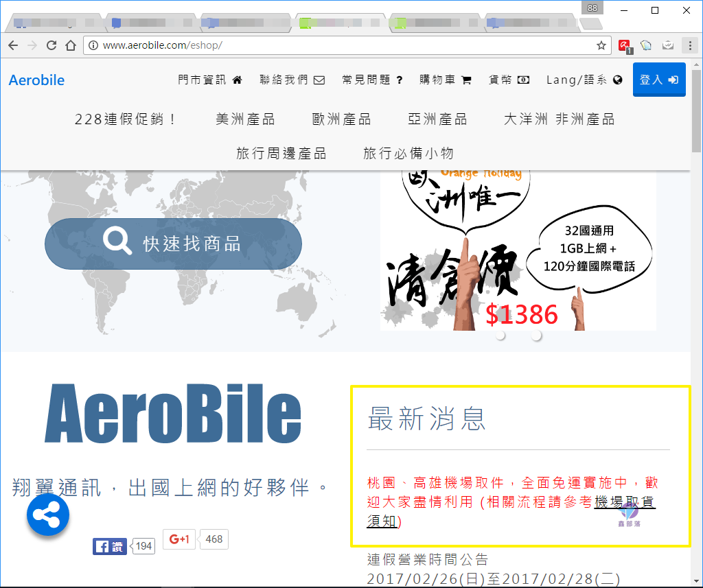The width and height of the screenshot is (703, 588).
Task: Click the Facebook like count 194
Action: pyautogui.click(x=143, y=546)
